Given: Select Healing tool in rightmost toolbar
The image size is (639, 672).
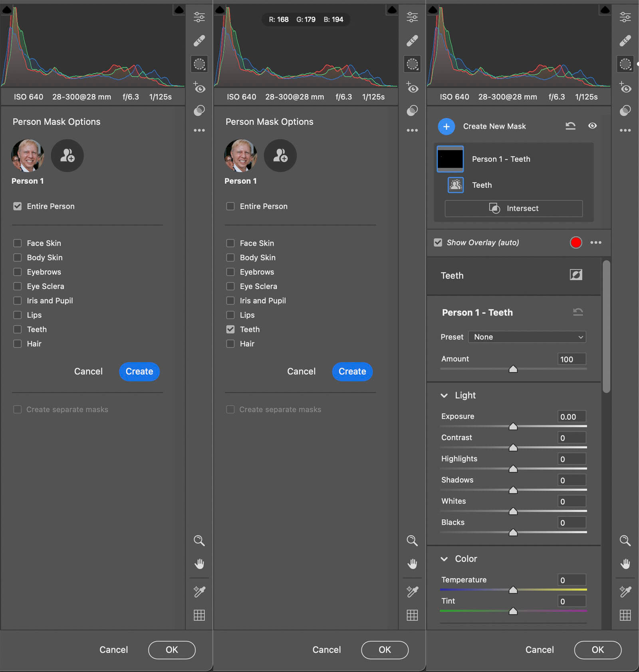Looking at the screenshot, I should point(625,40).
